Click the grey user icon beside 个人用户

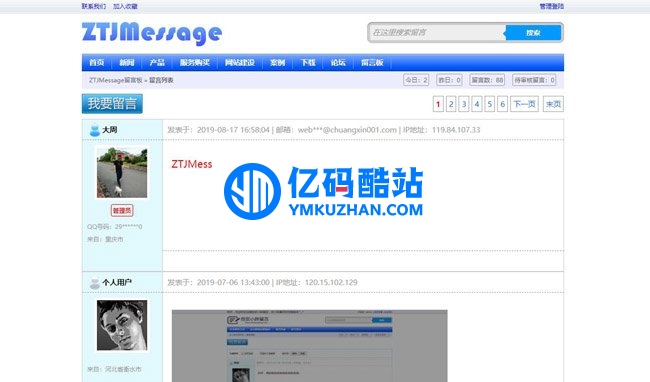pos(95,283)
